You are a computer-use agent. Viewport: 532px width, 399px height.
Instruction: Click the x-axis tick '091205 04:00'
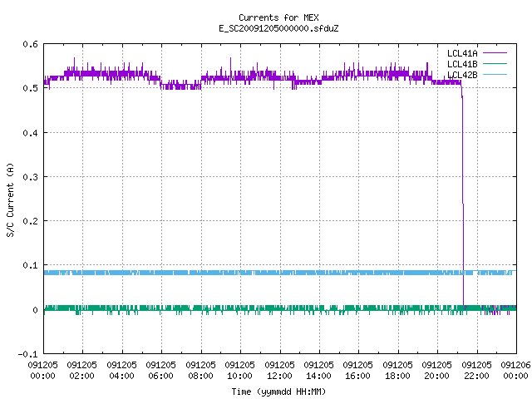point(121,371)
